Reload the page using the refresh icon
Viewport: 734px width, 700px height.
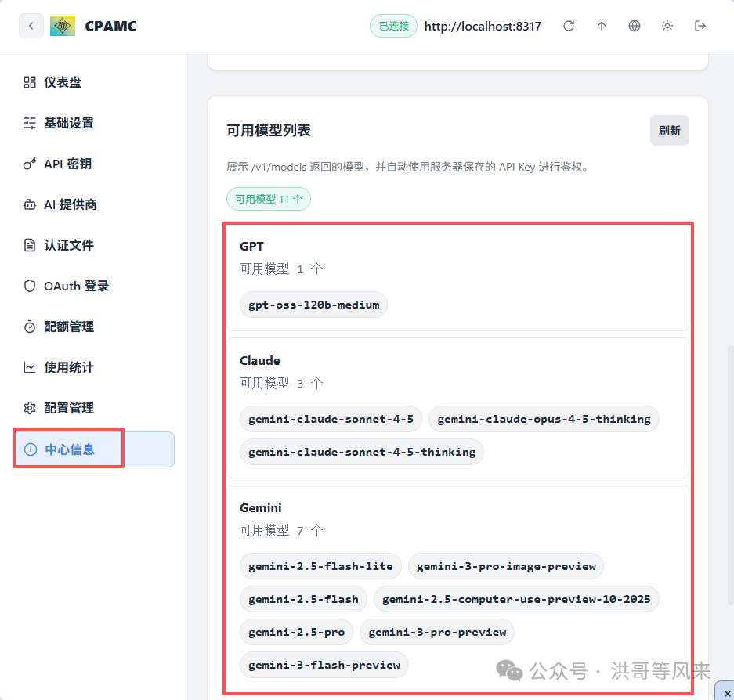[569, 25]
